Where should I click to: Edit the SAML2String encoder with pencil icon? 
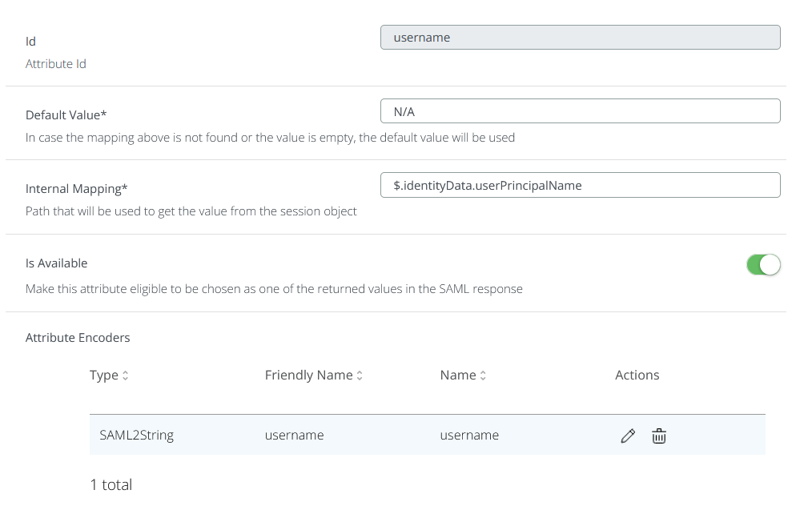[x=628, y=436]
